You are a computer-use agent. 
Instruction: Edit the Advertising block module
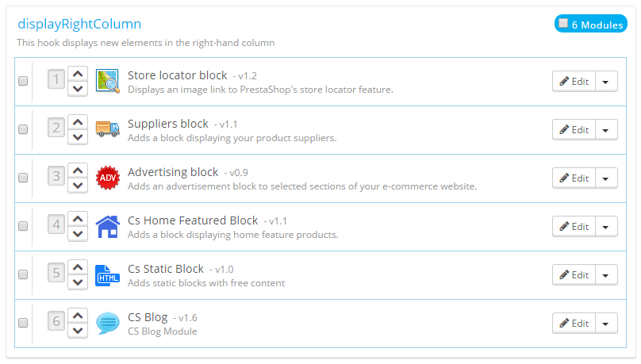click(574, 178)
